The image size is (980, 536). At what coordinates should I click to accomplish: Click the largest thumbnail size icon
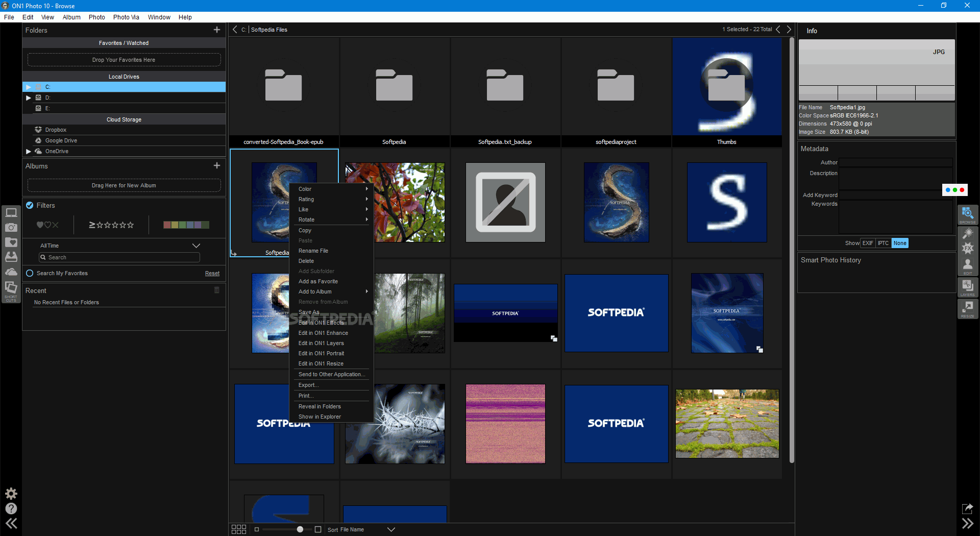pyautogui.click(x=318, y=529)
